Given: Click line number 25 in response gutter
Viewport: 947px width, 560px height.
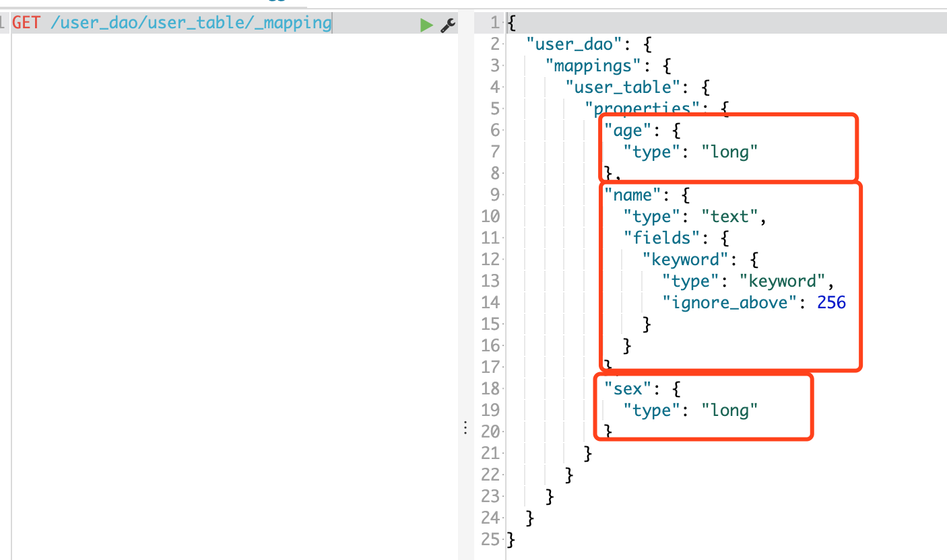Looking at the screenshot, I should [491, 540].
